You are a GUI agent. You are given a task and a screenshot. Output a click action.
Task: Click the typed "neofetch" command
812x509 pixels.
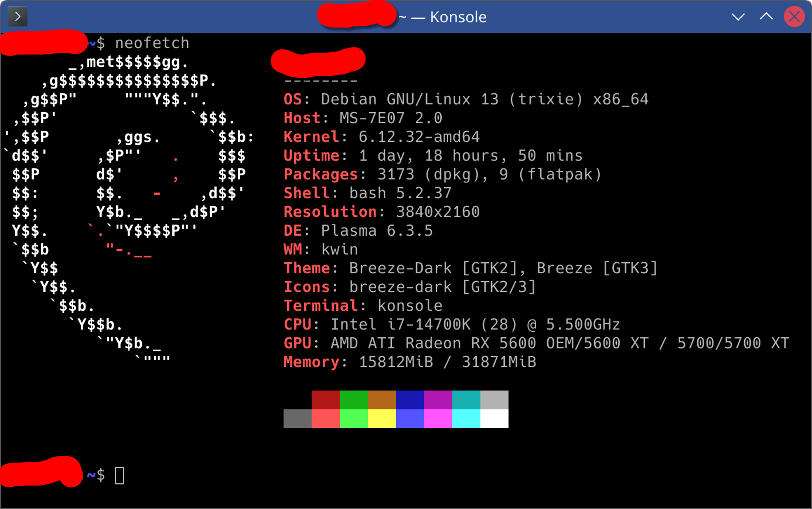(152, 43)
